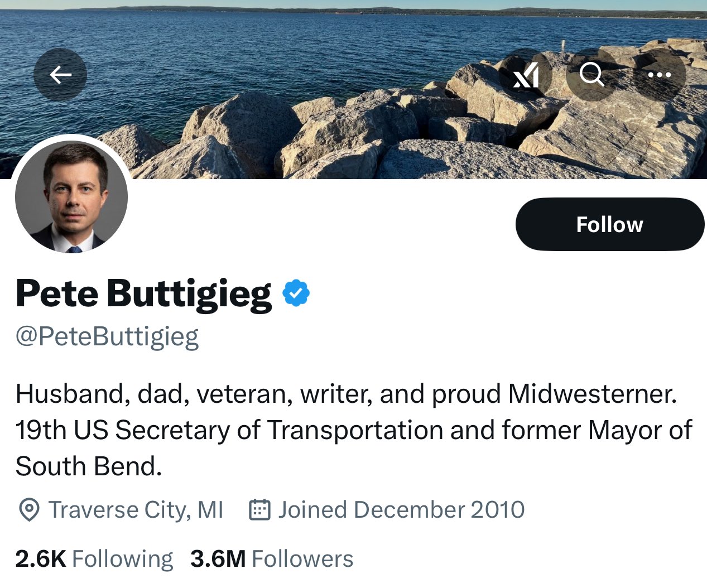Click the word Midwesterner in the bio
The width and height of the screenshot is (707, 588).
tap(592, 394)
